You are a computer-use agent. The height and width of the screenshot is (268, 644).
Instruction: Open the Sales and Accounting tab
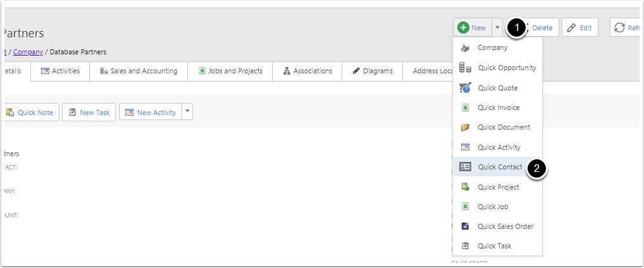pos(139,71)
